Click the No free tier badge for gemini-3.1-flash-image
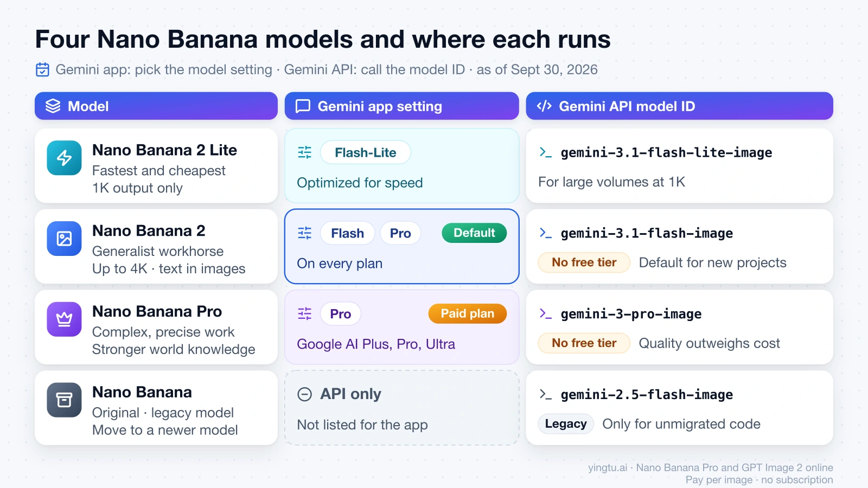Screen dimensions: 868x488 [584, 262]
